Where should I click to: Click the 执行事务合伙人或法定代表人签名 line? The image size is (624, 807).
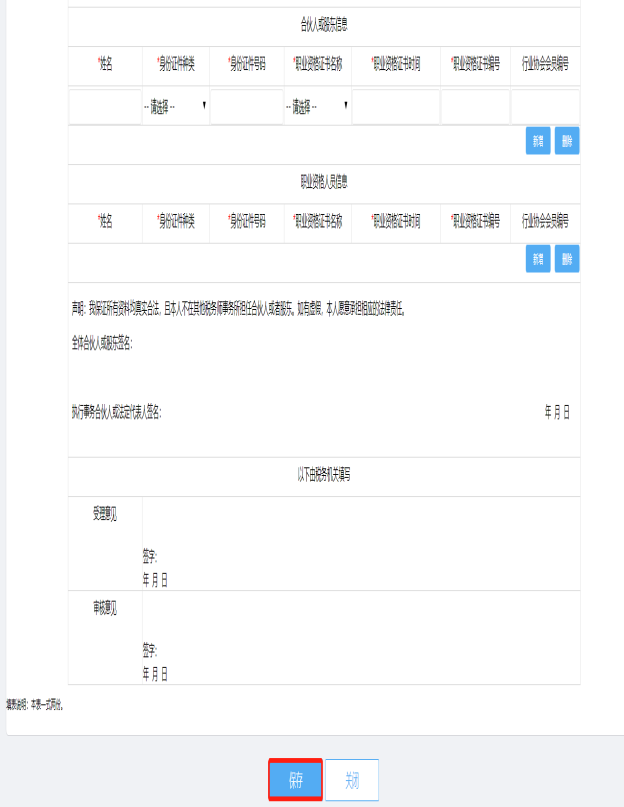[116, 412]
